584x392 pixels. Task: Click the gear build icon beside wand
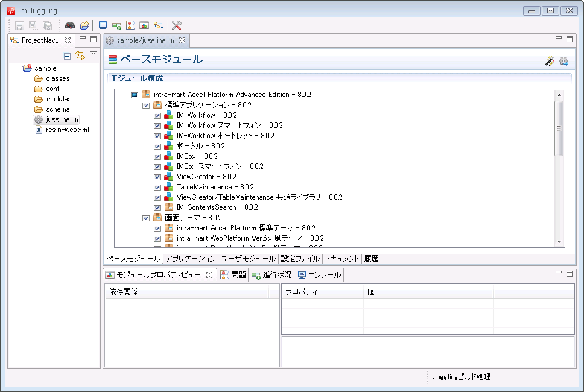point(563,61)
